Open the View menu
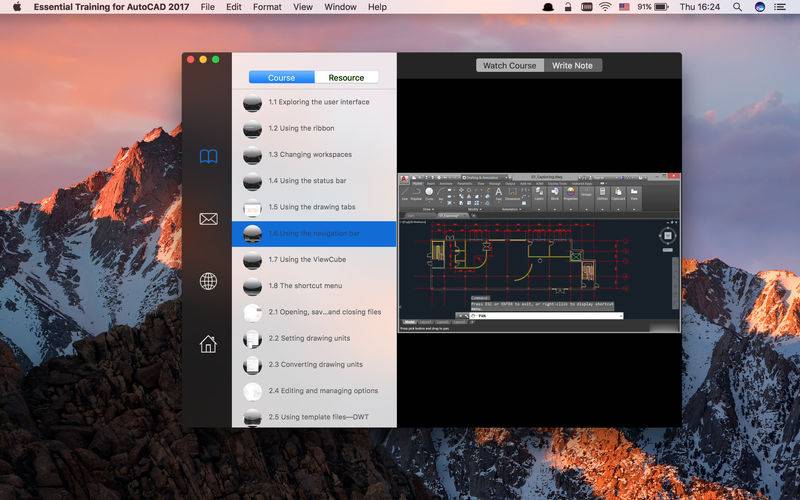 coord(303,7)
